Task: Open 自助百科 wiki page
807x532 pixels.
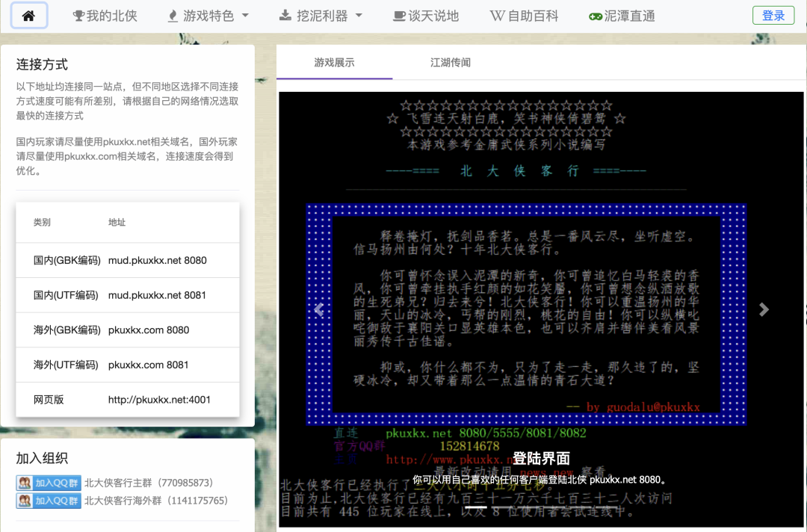Action: pyautogui.click(x=524, y=16)
